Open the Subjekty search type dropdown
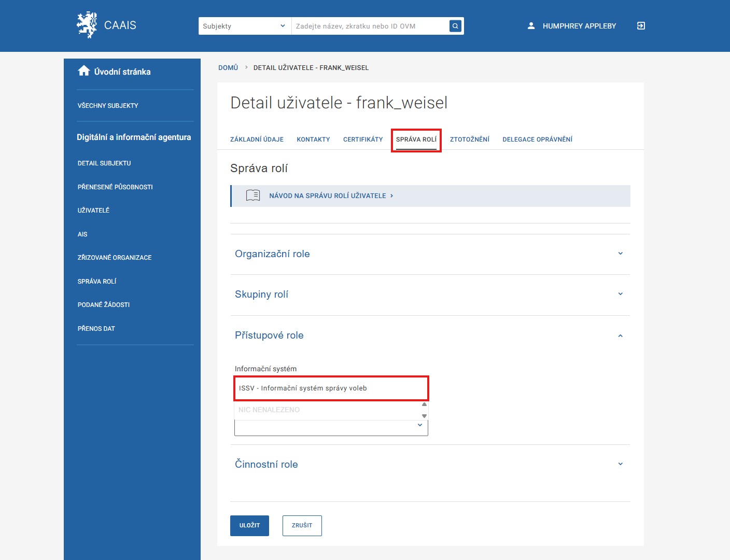 tap(244, 26)
